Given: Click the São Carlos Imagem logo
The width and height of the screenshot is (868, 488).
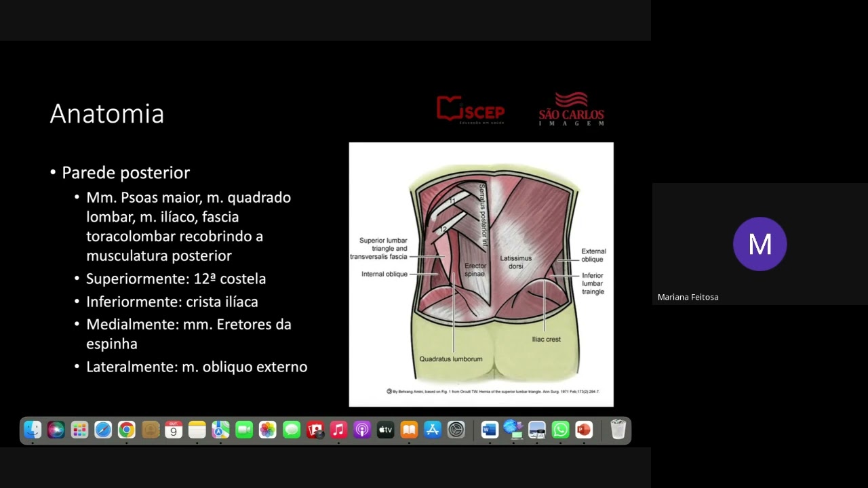Looking at the screenshot, I should coord(571,109).
